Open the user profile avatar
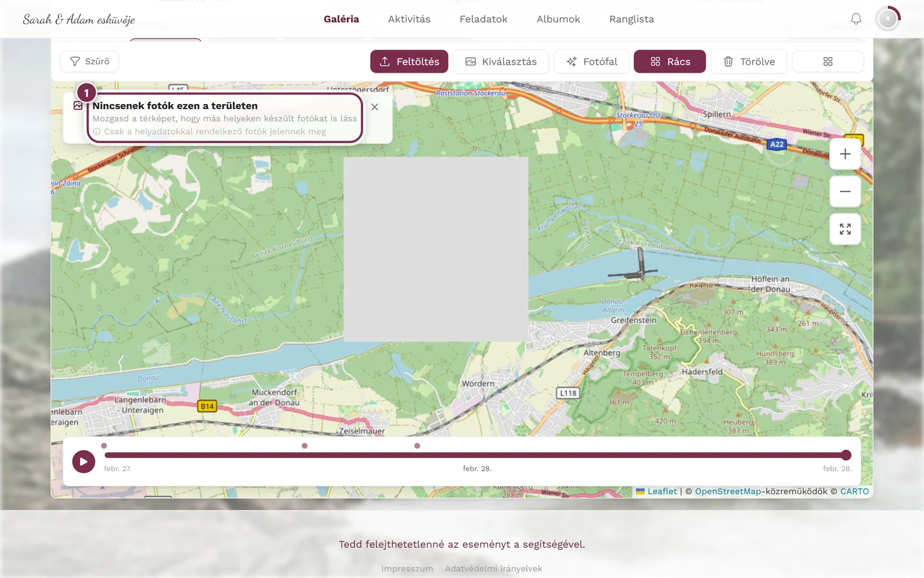This screenshot has height=578, width=924. tap(888, 19)
